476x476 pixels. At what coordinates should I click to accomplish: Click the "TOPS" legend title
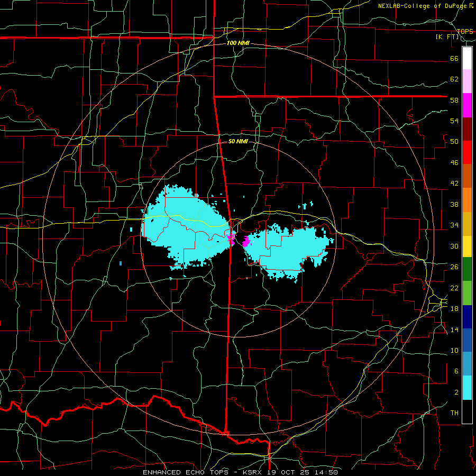[465, 31]
